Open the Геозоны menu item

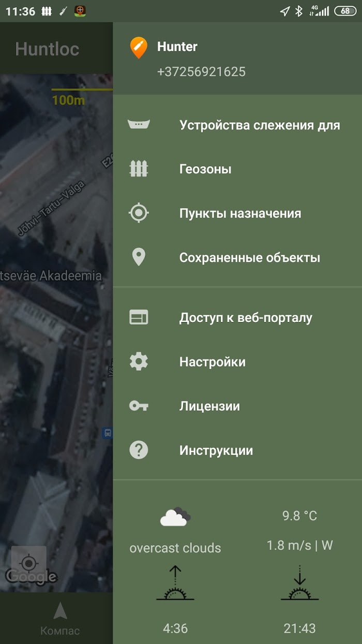click(x=237, y=169)
